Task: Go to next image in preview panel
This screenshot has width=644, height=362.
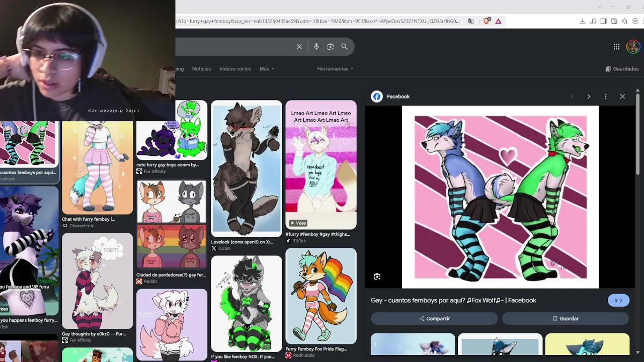Action: coord(589,97)
